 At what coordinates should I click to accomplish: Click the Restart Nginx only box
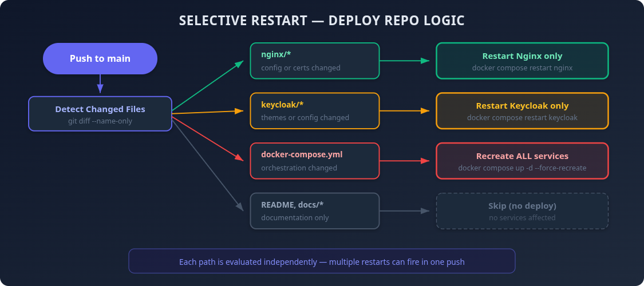[x=522, y=61]
